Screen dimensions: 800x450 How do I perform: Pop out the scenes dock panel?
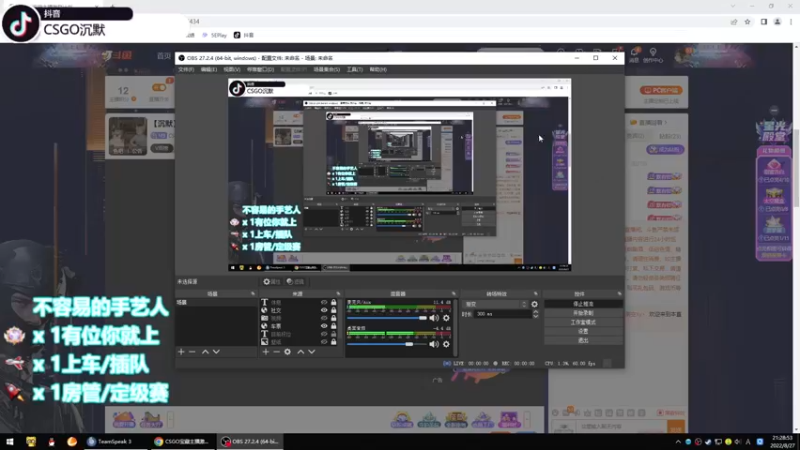coord(253,294)
